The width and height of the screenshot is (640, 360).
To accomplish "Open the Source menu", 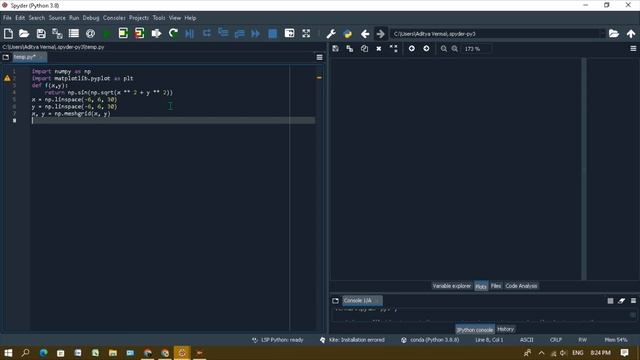I will [x=57, y=18].
